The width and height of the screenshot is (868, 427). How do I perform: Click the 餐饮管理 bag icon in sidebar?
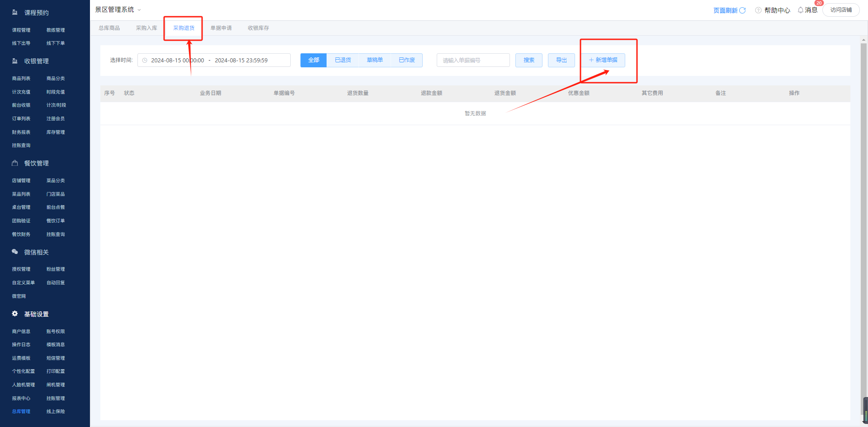coord(15,163)
